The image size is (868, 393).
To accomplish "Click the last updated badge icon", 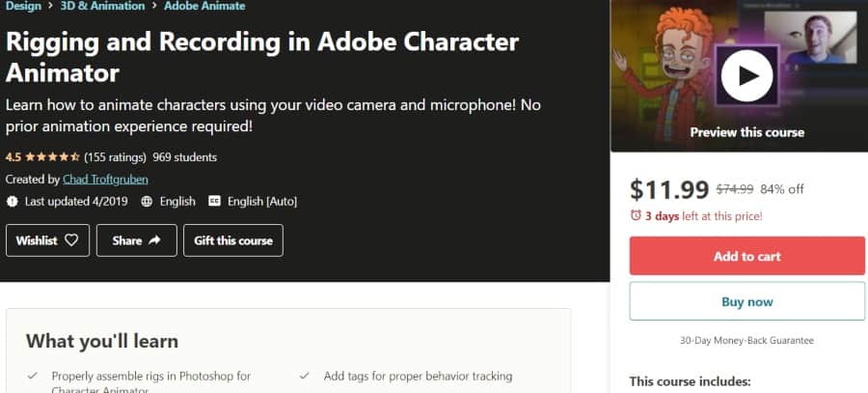I will pyautogui.click(x=13, y=201).
